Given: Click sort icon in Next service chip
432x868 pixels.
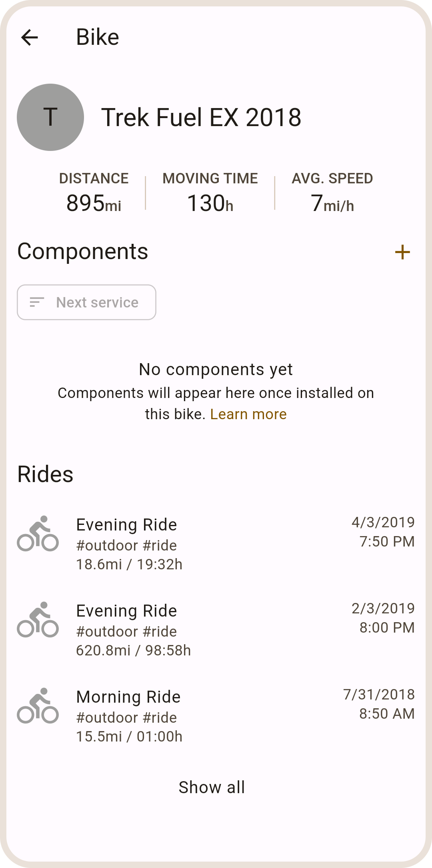Looking at the screenshot, I should pos(37,302).
